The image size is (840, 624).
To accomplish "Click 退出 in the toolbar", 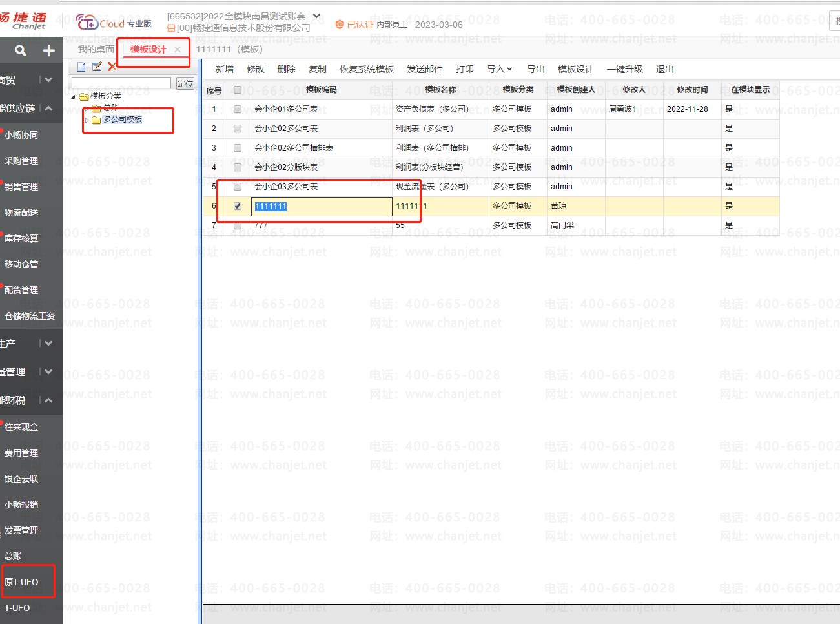I will pos(665,69).
